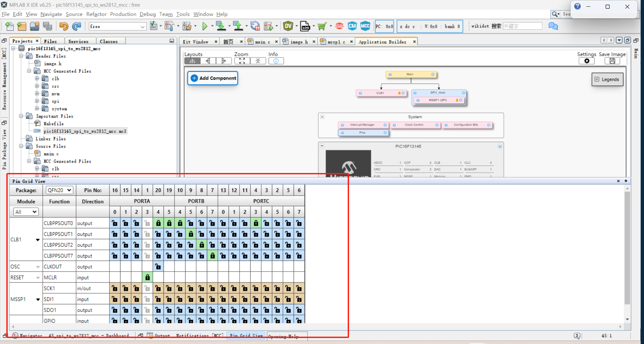Toggle SCK1 lock on PORTC pin 0

click(223, 288)
